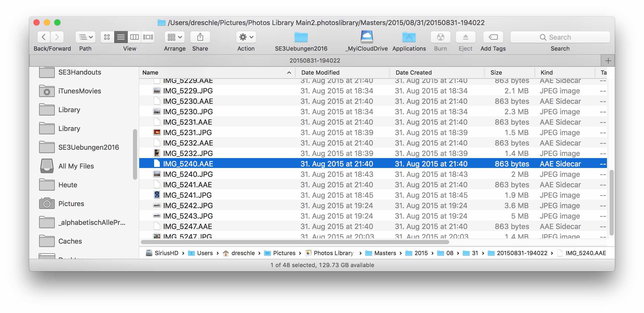Select All My Files in sidebar

(76, 166)
